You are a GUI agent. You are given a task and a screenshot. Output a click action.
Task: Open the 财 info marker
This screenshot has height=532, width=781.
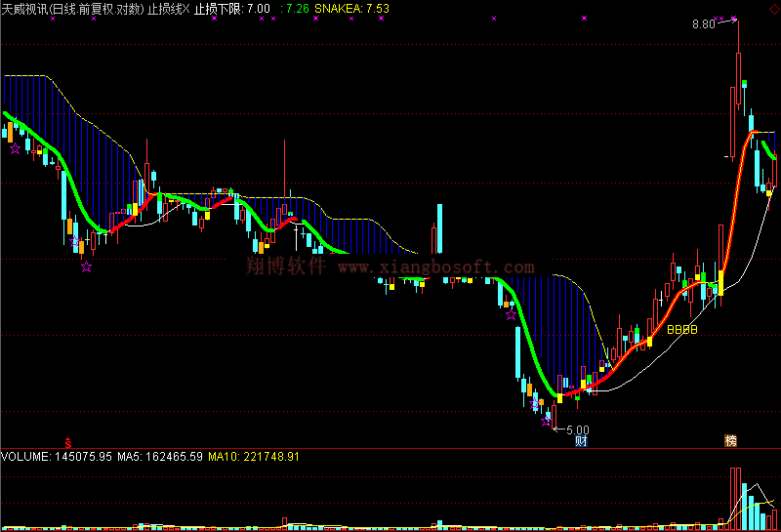click(x=581, y=440)
